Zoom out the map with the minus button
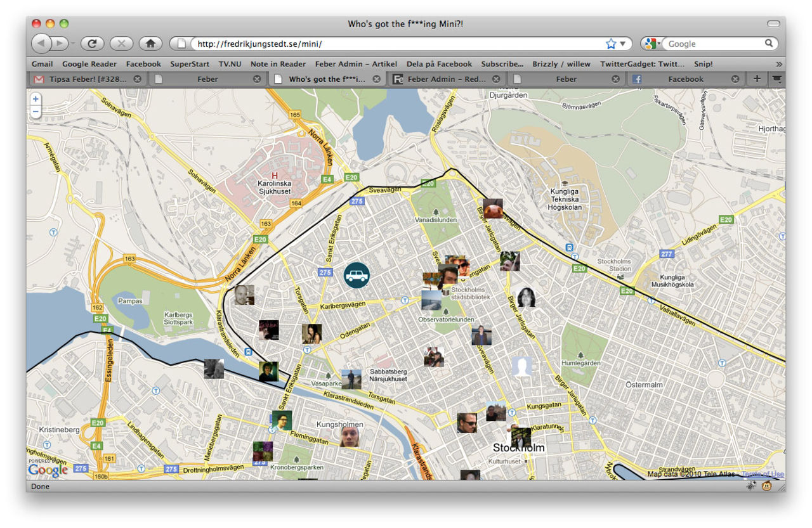Viewport: 812px width, 528px height. click(36, 112)
